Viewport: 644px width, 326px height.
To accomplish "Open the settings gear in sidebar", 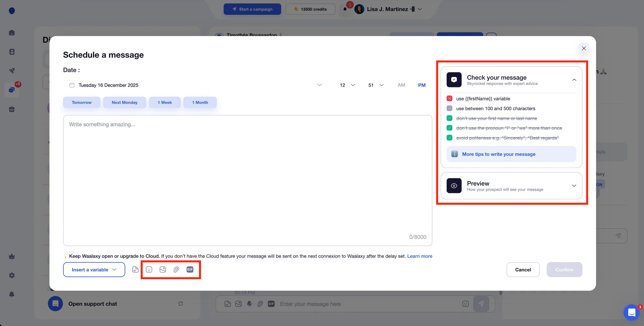I will coord(12,275).
